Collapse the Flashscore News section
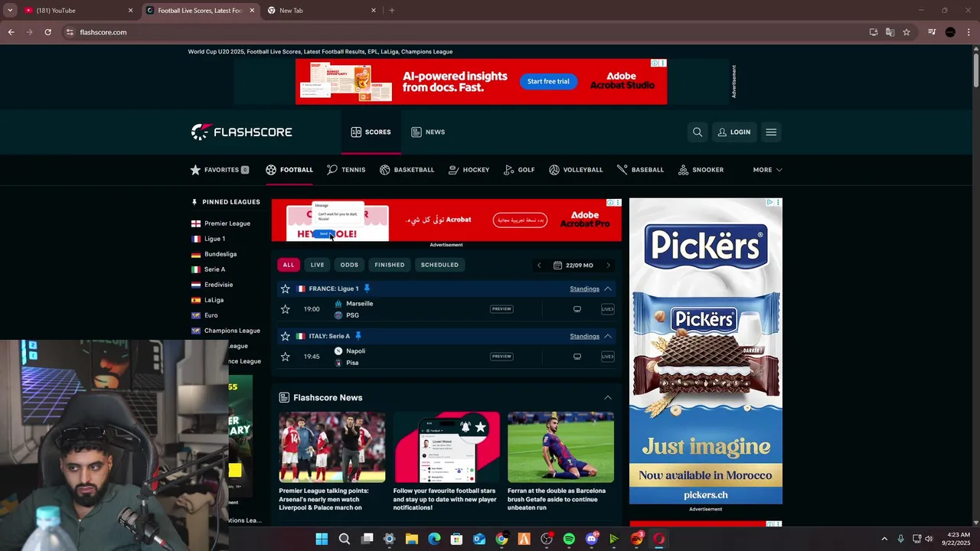This screenshot has height=551, width=980. [x=608, y=398]
